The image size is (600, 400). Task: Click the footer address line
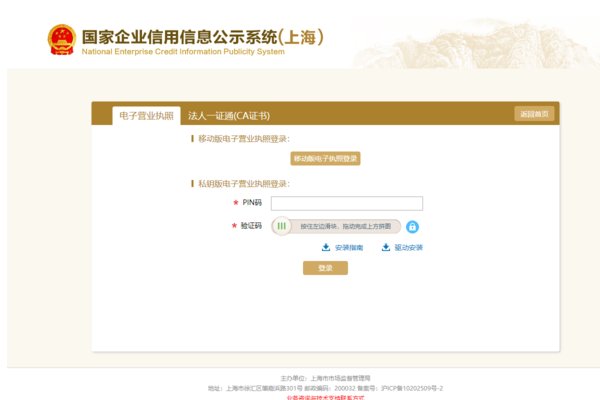[325, 388]
